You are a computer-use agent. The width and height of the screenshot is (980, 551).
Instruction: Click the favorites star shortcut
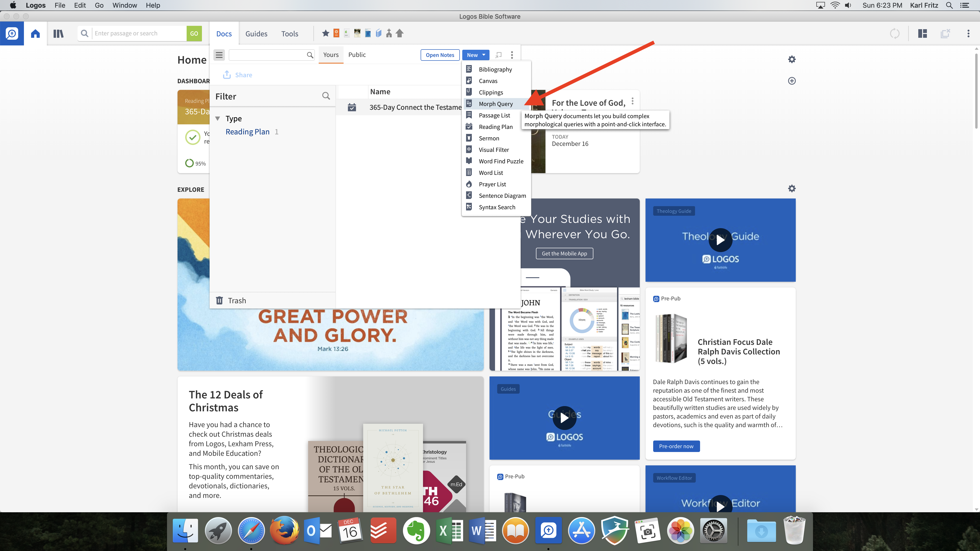pos(326,33)
